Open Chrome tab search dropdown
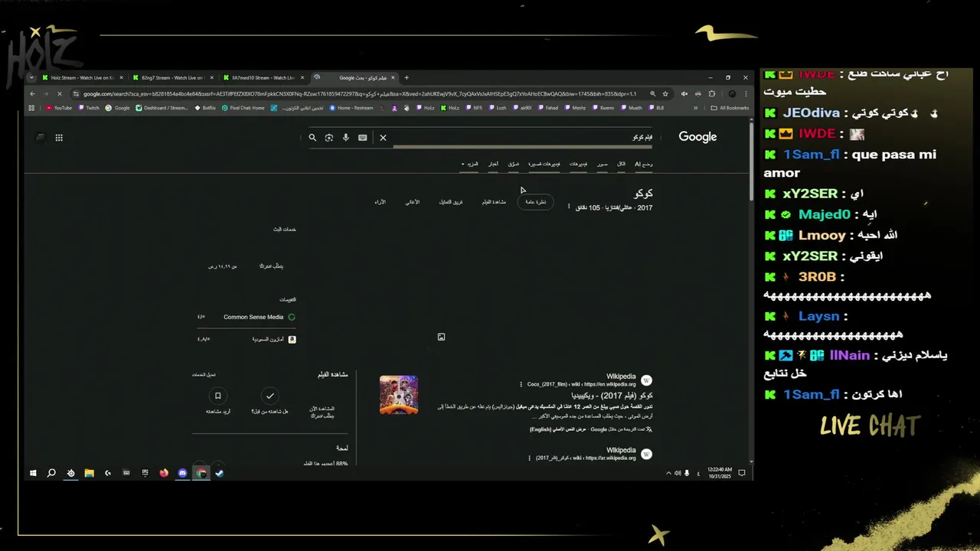980x551 pixels. (31, 77)
